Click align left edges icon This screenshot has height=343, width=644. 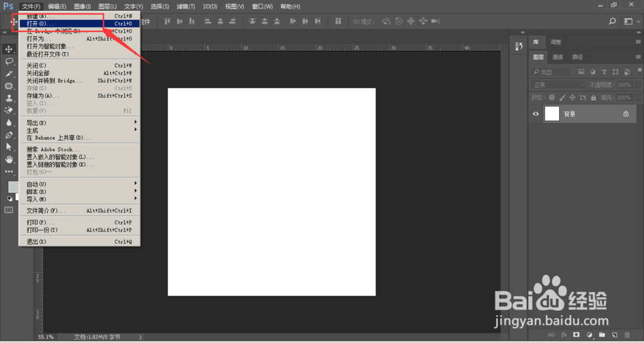[x=208, y=21]
